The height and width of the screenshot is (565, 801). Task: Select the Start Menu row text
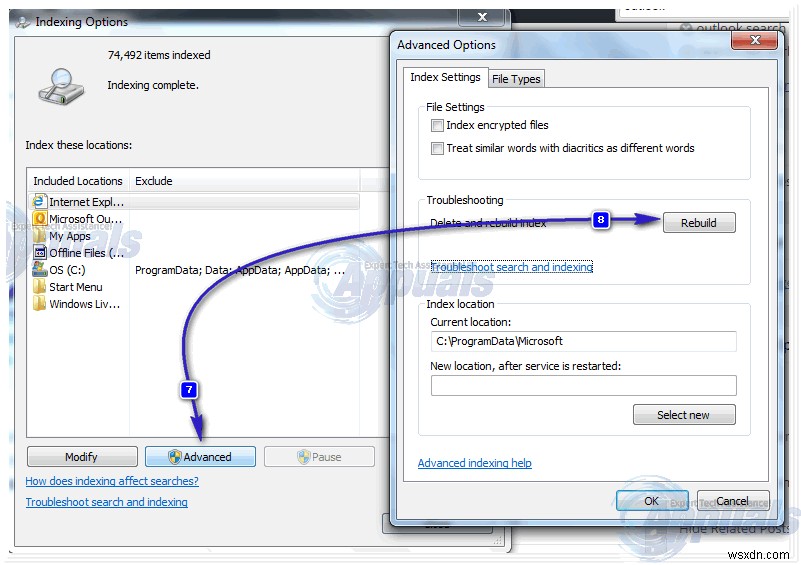point(76,287)
